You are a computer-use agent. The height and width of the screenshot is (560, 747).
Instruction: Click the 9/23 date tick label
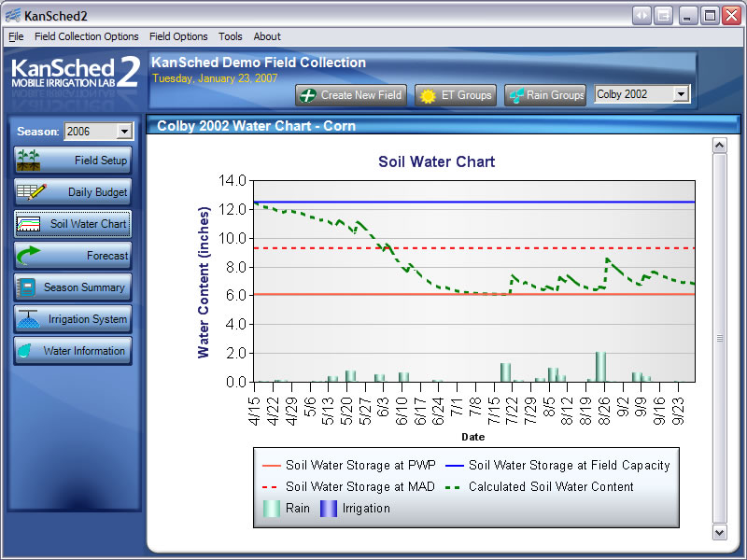point(679,412)
